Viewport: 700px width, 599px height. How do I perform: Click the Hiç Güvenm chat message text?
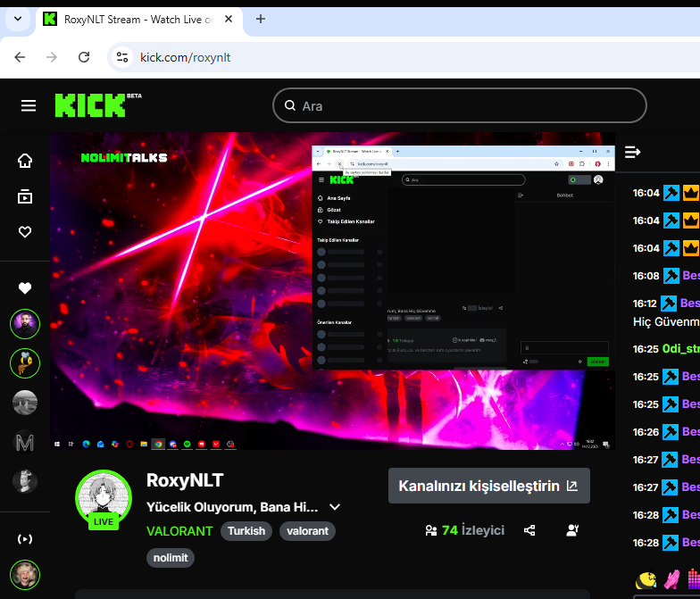[666, 321]
